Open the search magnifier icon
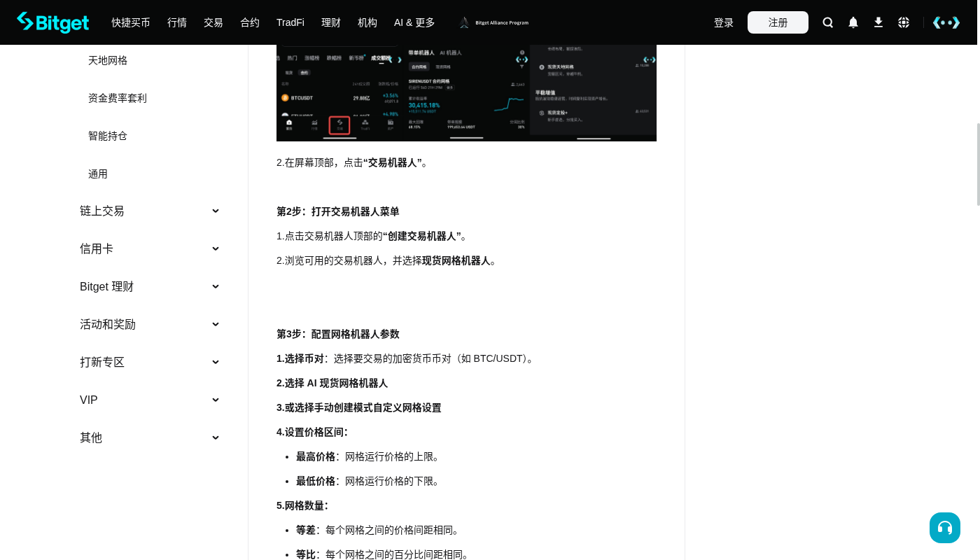Viewport: 980px width, 560px height. (x=828, y=22)
